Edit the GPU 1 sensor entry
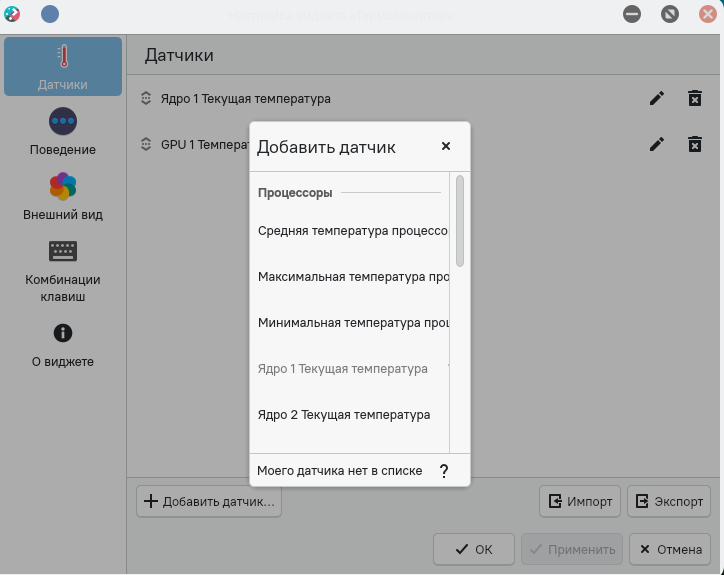 [x=657, y=145]
